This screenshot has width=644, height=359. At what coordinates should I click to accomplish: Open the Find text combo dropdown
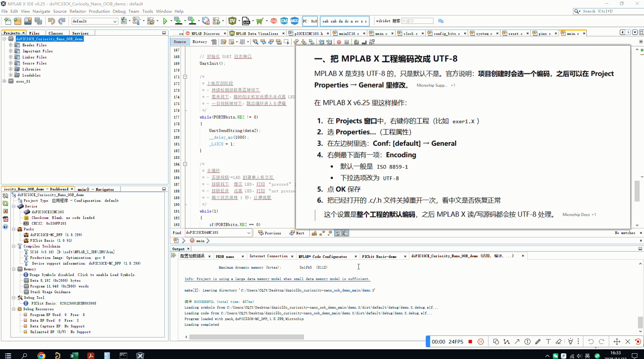(x=249, y=233)
